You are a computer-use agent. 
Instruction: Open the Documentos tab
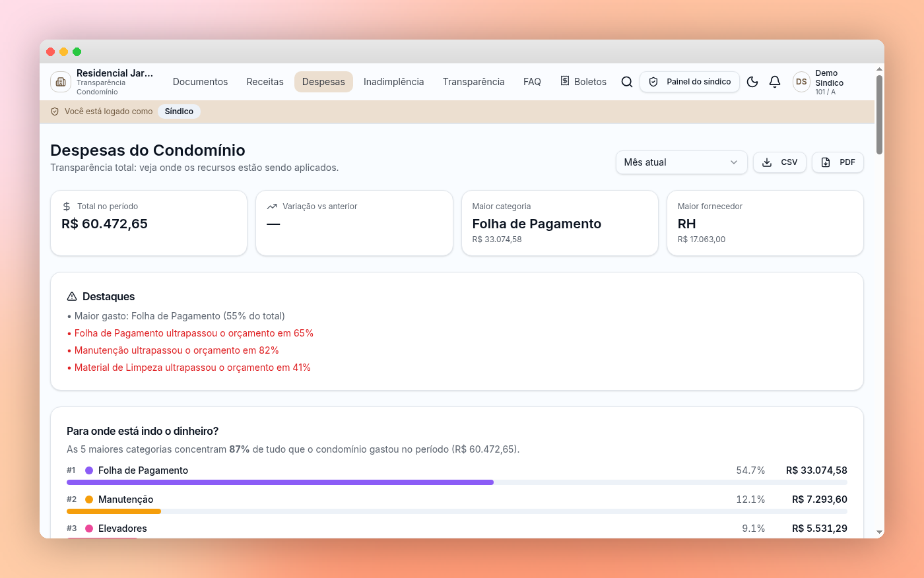click(200, 82)
